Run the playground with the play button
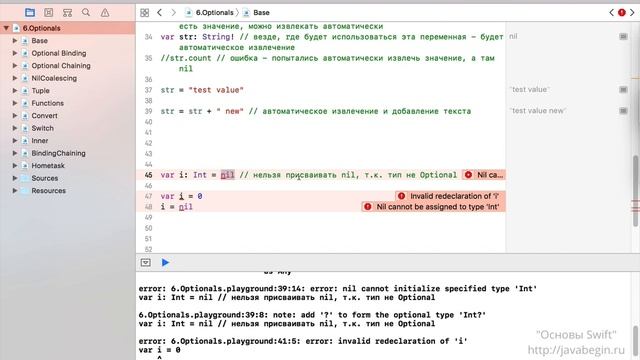640x360 pixels. click(165, 262)
